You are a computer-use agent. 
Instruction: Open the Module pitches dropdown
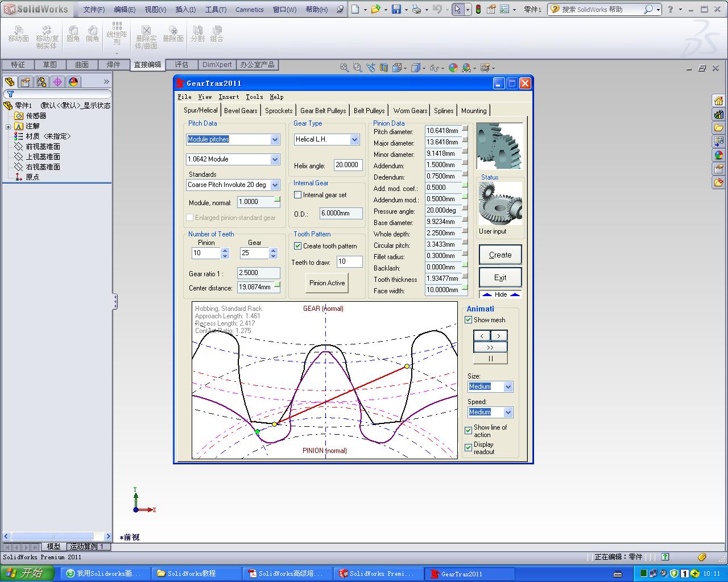(275, 139)
